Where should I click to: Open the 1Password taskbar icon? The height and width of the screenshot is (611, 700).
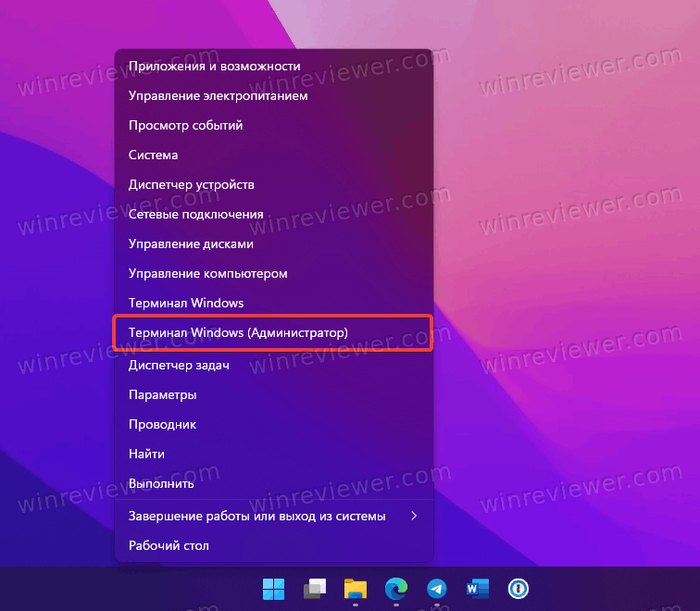tap(519, 589)
